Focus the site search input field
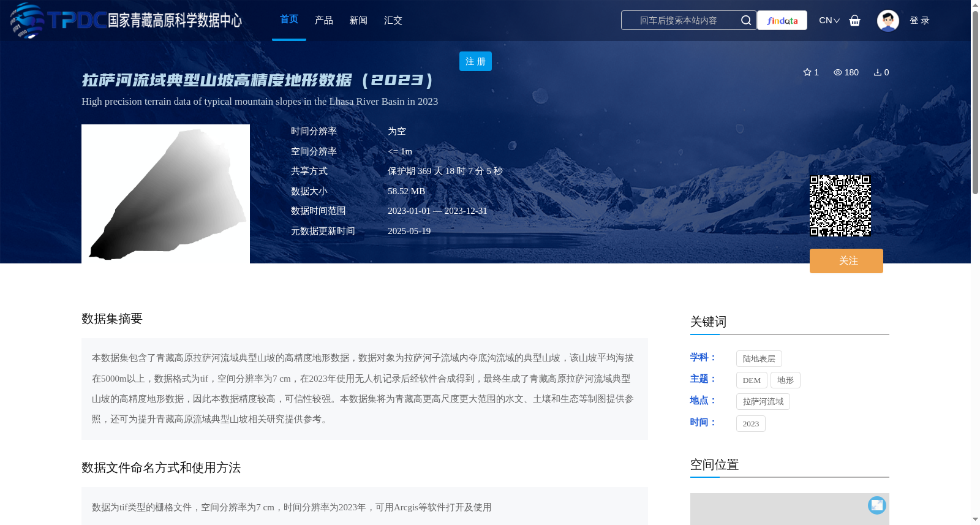 point(679,20)
